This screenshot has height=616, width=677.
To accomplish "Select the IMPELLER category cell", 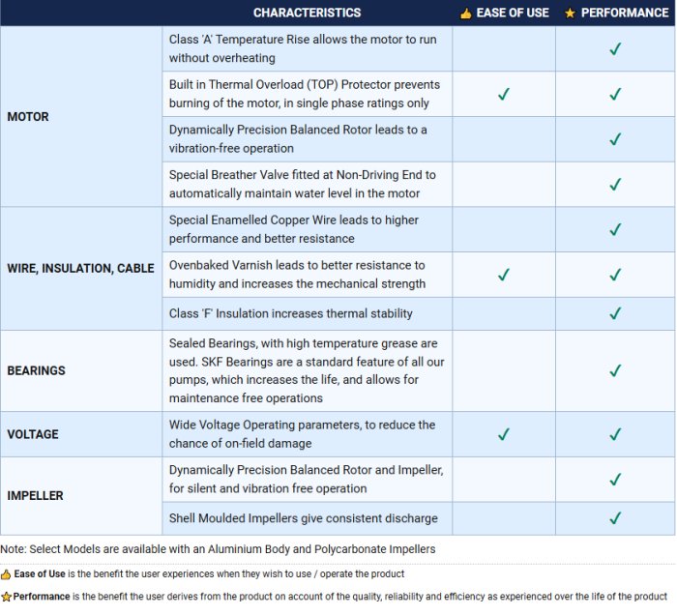I will [35, 495].
